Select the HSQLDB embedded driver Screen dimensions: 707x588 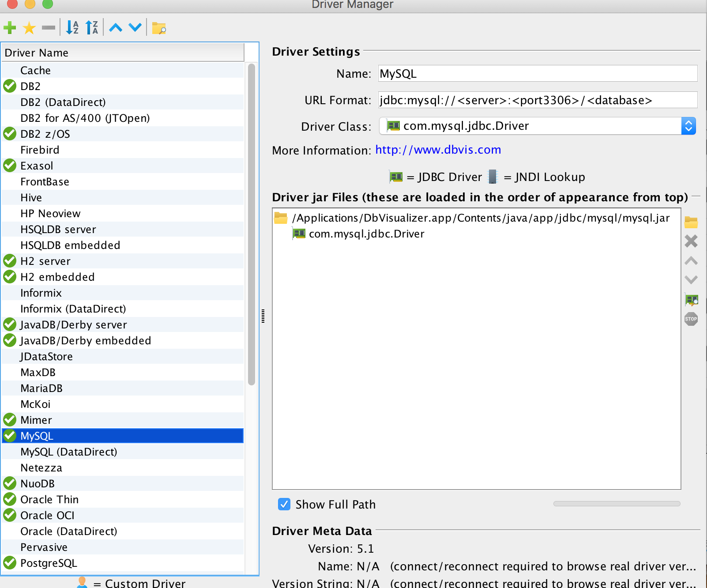point(123,245)
